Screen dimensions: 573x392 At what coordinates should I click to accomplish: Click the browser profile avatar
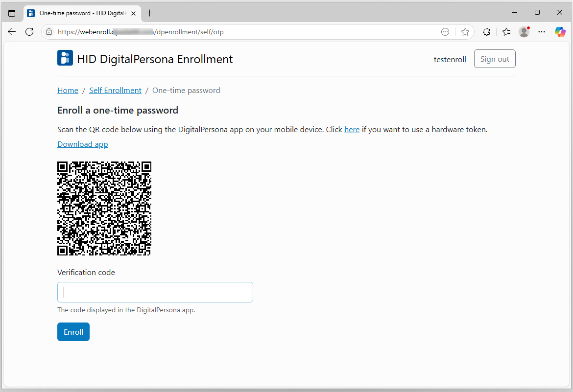tap(524, 32)
